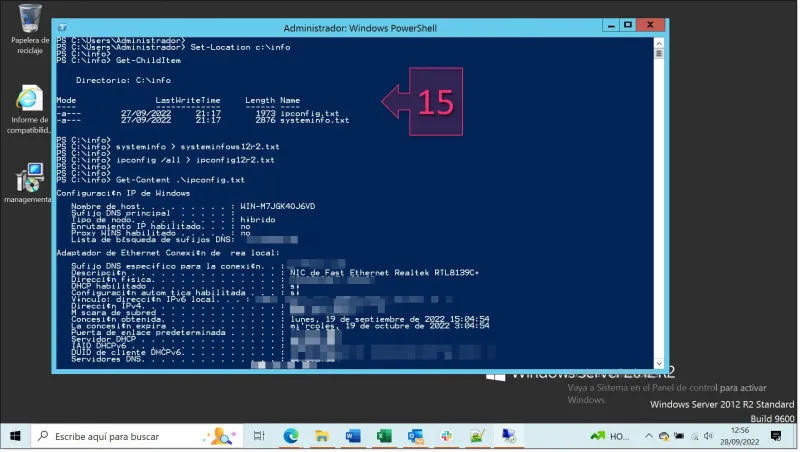Launch Microsoft Edge from the taskbar
Screen dimensions: 800x452
(x=291, y=436)
